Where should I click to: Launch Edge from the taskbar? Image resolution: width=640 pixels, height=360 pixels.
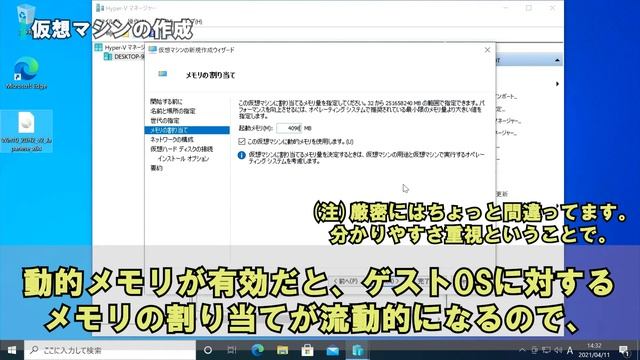click(257, 350)
